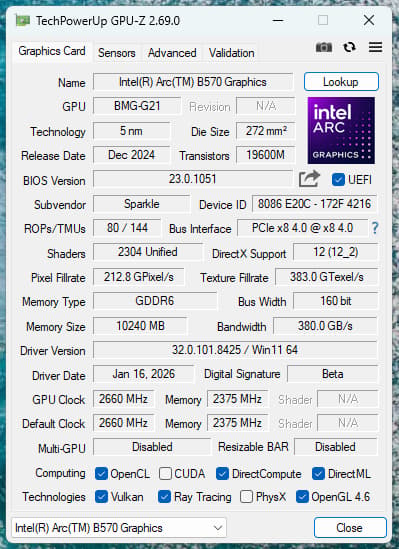Screen dimensions: 399x549
Task: Click the Intel ARC Graphics logo
Action: 341,130
